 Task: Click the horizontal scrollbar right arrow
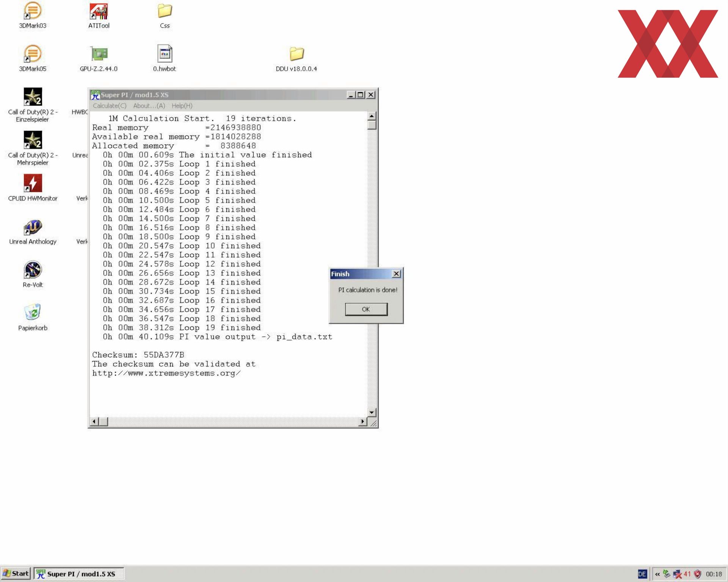click(x=363, y=421)
